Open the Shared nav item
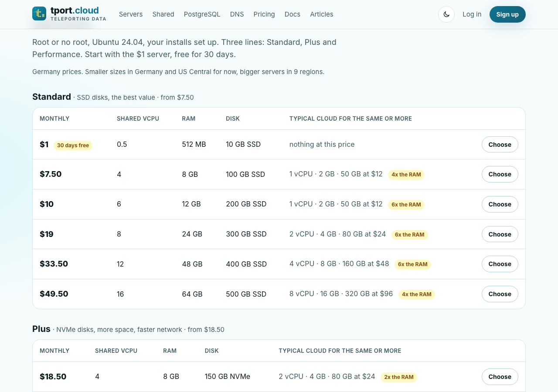This screenshot has height=392, width=558. coord(163,14)
